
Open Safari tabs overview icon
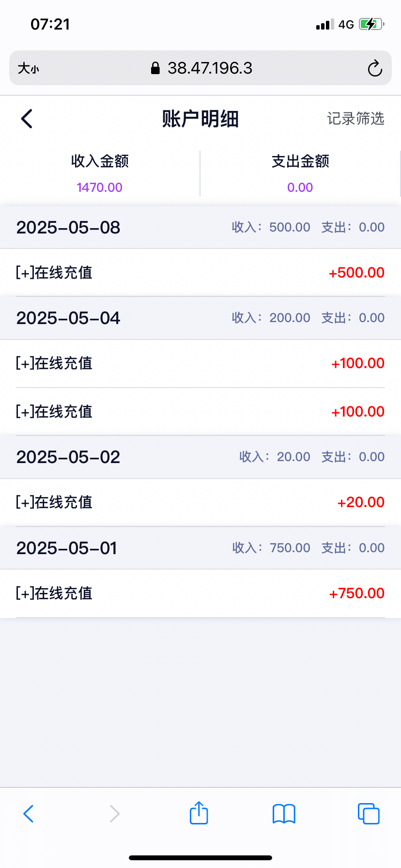coord(369,814)
